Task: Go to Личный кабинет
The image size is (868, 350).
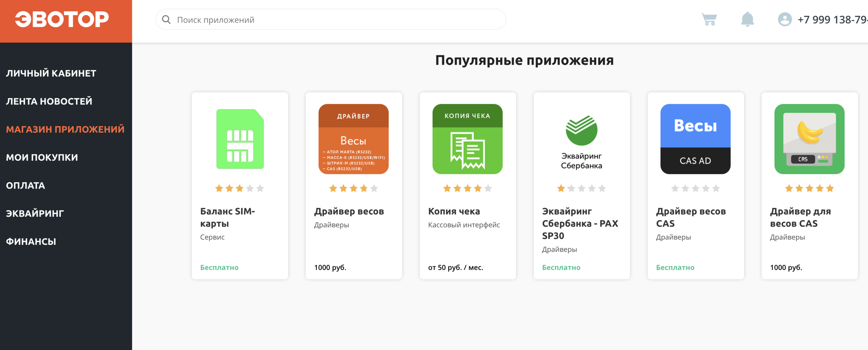Action: click(x=51, y=73)
